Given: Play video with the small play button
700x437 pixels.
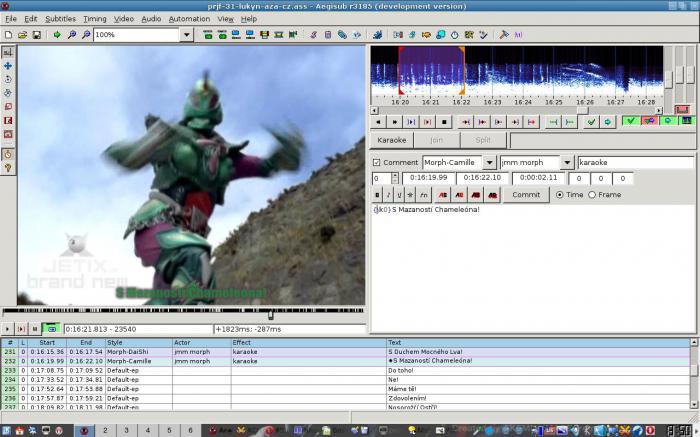Looking at the screenshot, I should [x=7, y=329].
